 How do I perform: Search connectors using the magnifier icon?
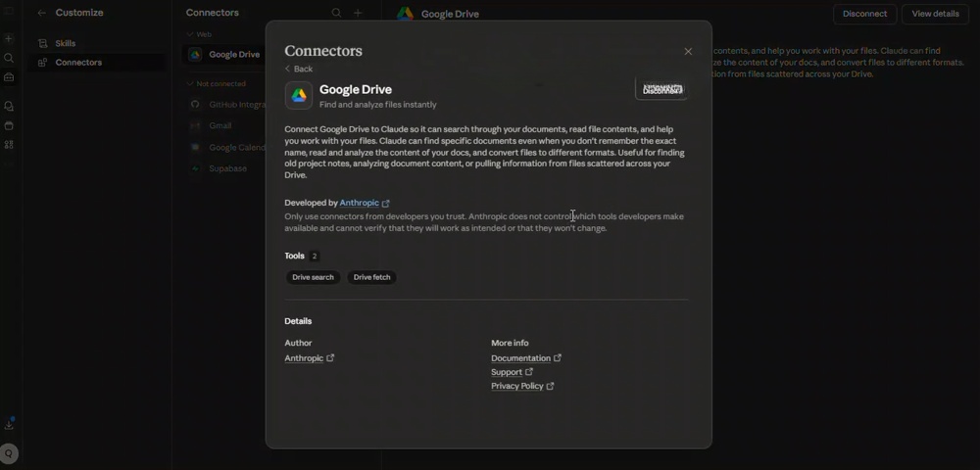[336, 13]
